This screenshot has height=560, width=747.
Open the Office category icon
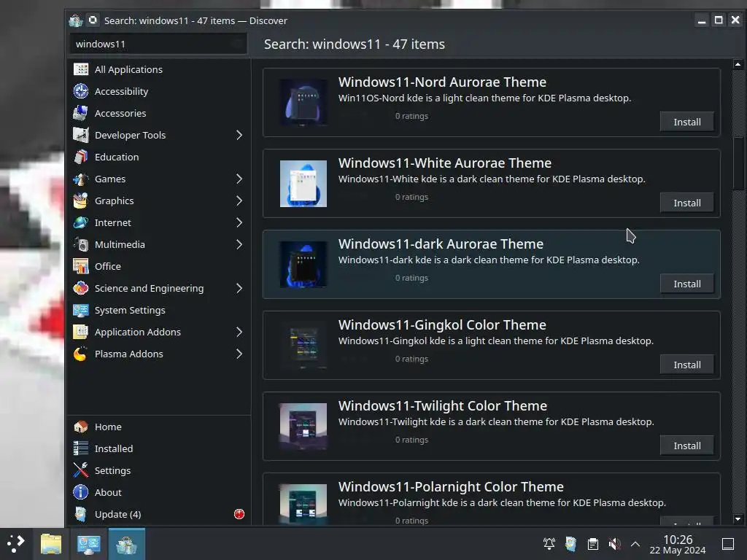[x=80, y=266]
